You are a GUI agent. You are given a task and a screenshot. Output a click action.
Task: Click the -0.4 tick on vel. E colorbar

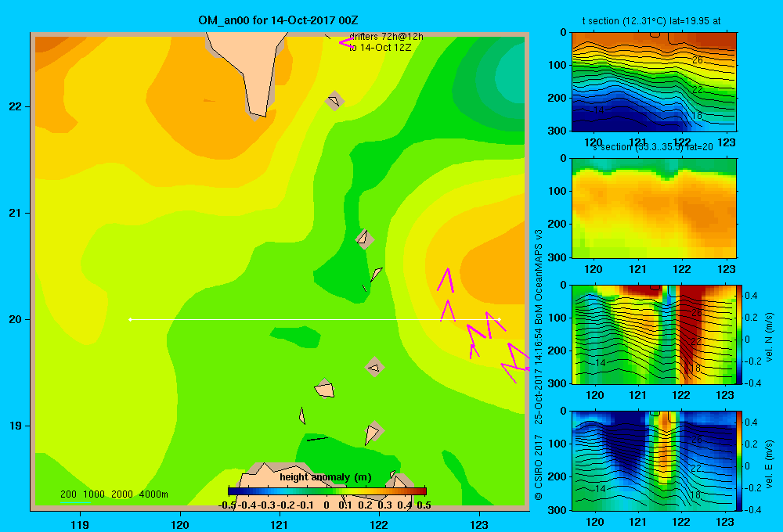pyautogui.click(x=752, y=509)
